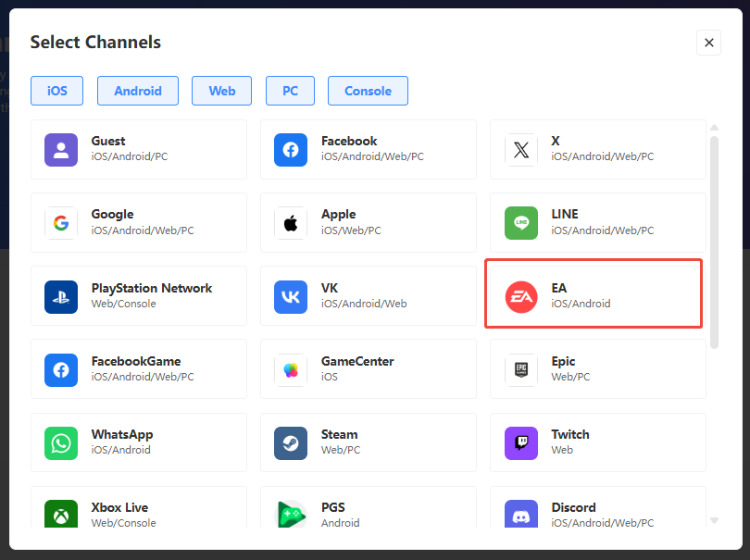Select the EA channel card
Viewport: 750px width, 560px height.
pyautogui.click(x=594, y=293)
